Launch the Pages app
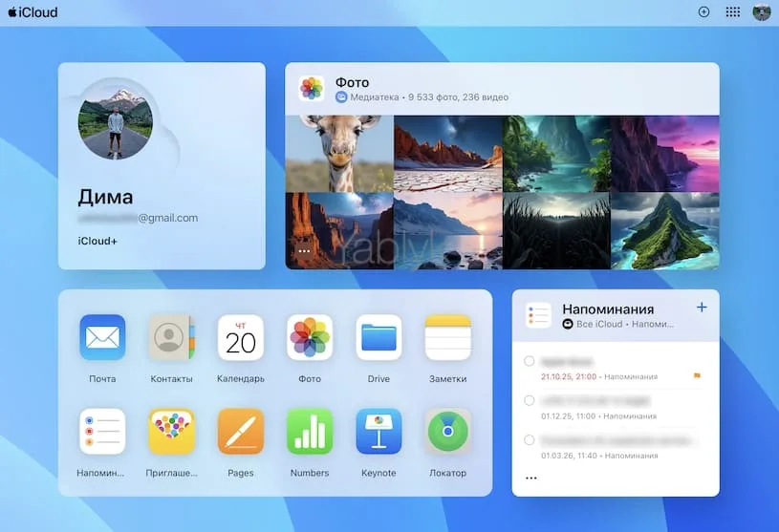The height and width of the screenshot is (532, 779). click(x=241, y=432)
